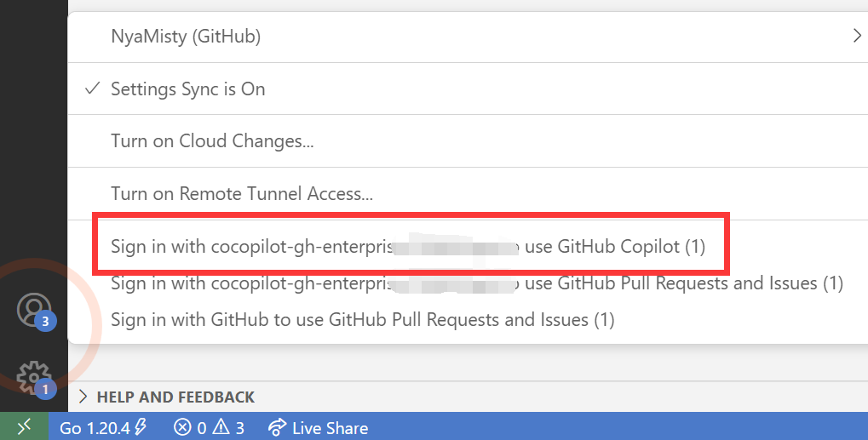Click the NyaMisty (GitHub) account entry
Viewport: 868px width, 440px height.
click(x=186, y=37)
